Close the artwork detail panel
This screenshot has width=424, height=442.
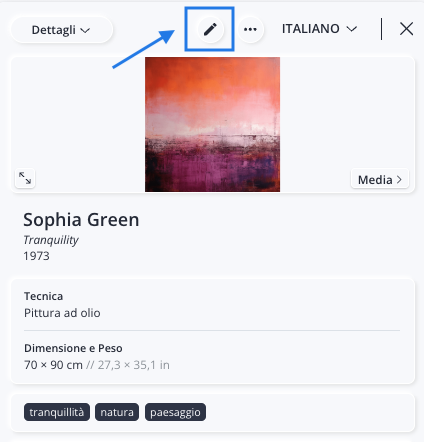pos(406,29)
